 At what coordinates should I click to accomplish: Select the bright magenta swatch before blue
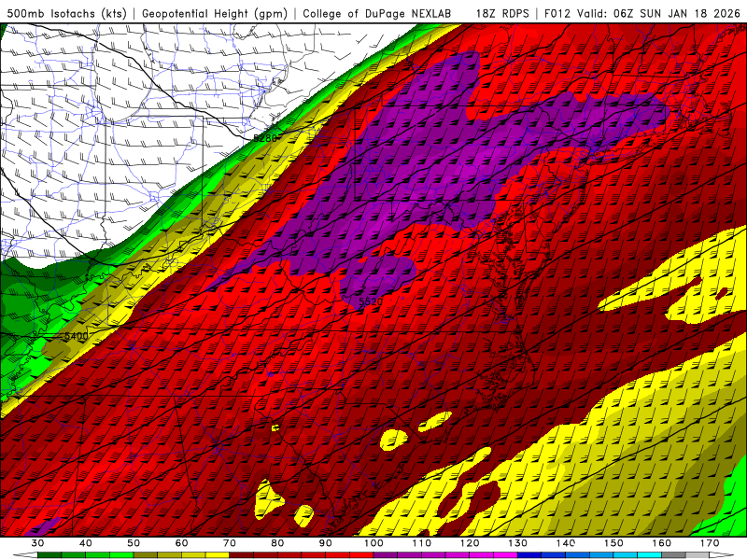coord(505,555)
